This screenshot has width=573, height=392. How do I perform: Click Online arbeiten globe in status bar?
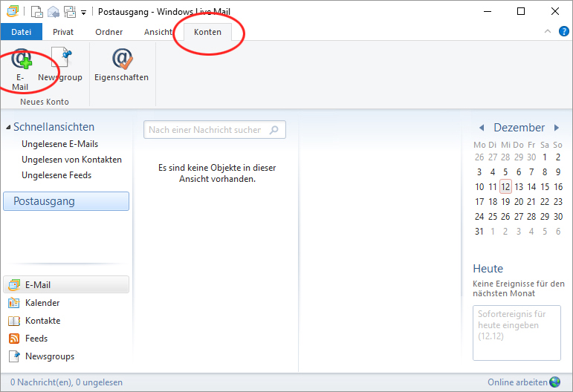pos(554,382)
